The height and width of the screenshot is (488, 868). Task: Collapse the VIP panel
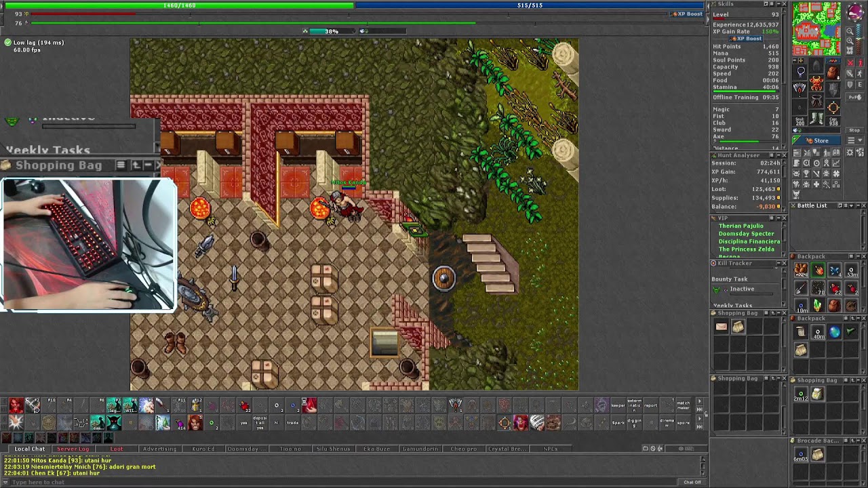tap(777, 218)
